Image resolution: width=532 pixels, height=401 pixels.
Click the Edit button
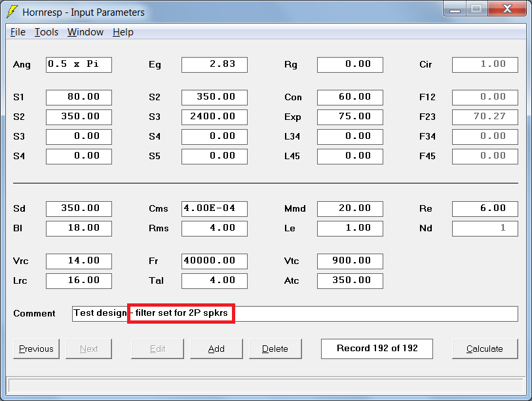coord(157,349)
